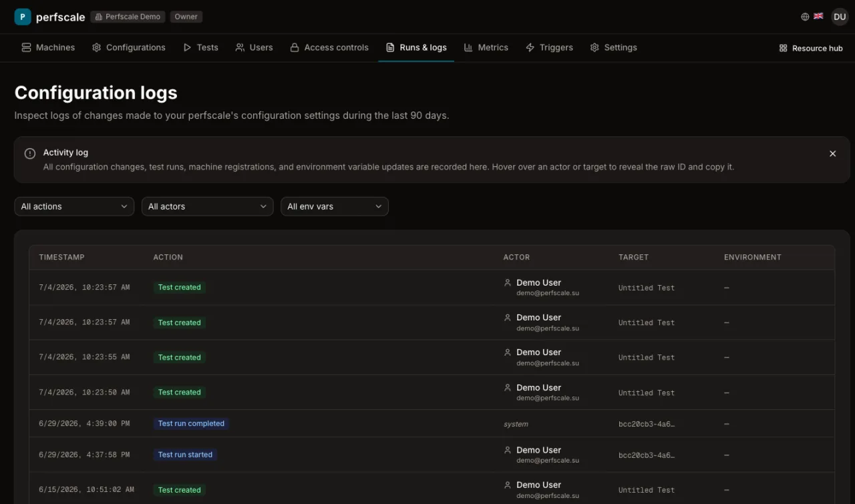Click the Test run started badge
Image resolution: width=855 pixels, height=504 pixels.
tap(185, 455)
